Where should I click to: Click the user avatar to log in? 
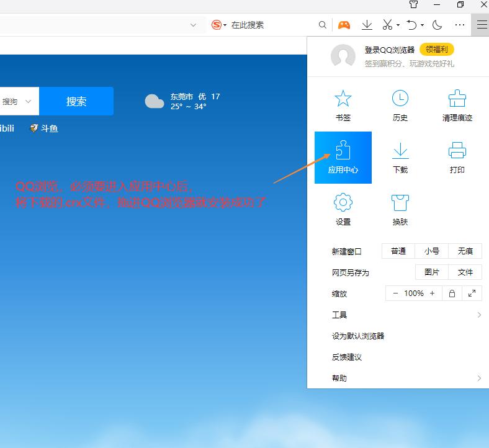pyautogui.click(x=343, y=56)
